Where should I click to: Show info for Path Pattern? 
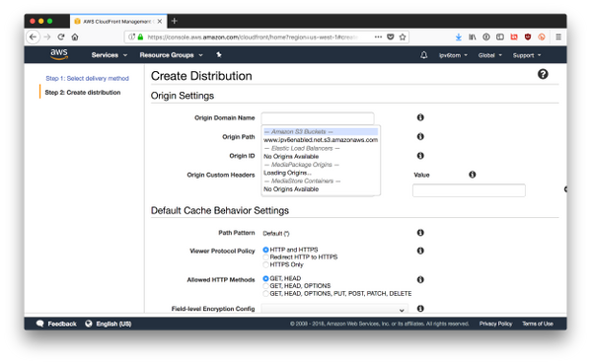tap(420, 233)
